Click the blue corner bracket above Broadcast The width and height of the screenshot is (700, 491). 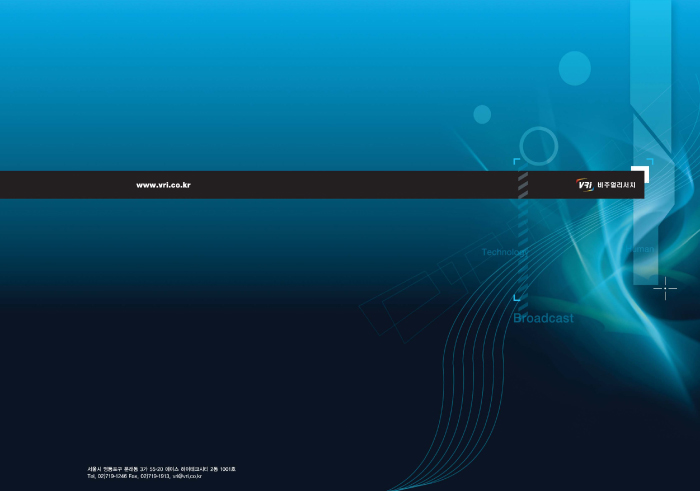516,297
